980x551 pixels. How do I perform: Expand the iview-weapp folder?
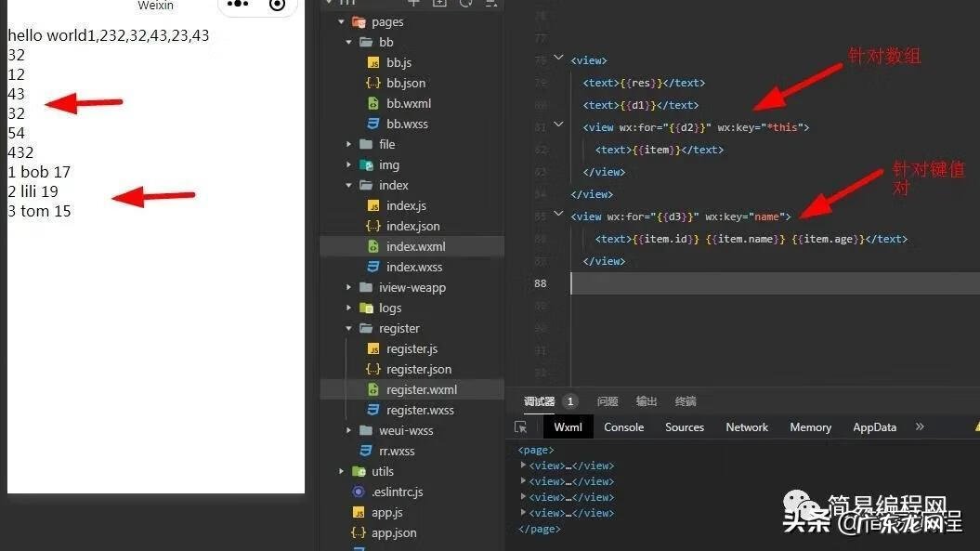click(x=349, y=287)
